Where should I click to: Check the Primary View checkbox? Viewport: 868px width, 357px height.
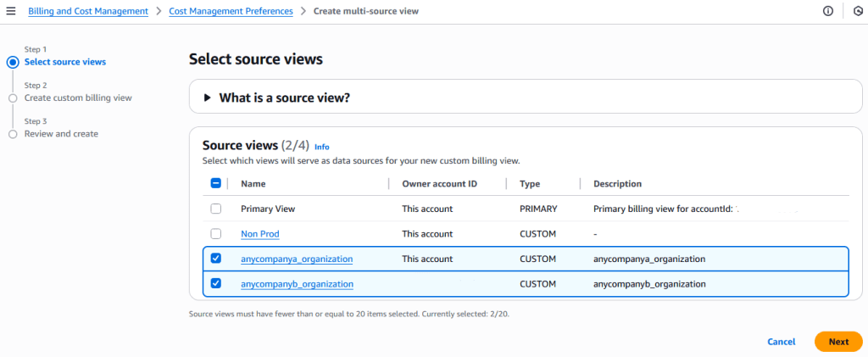click(216, 209)
